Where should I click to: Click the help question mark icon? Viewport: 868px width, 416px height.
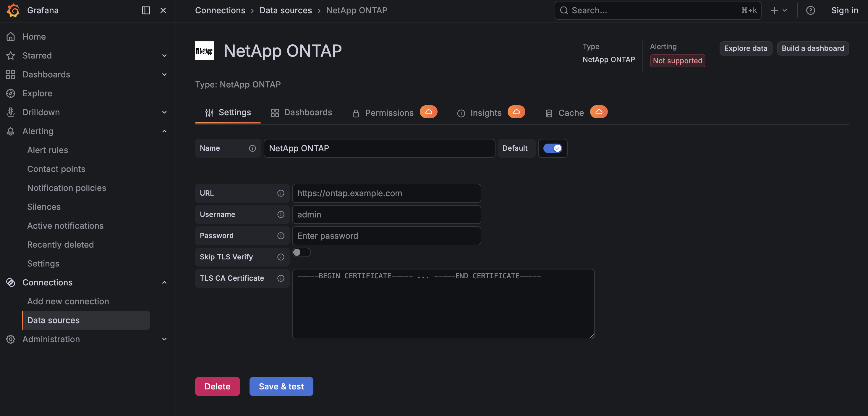(810, 10)
